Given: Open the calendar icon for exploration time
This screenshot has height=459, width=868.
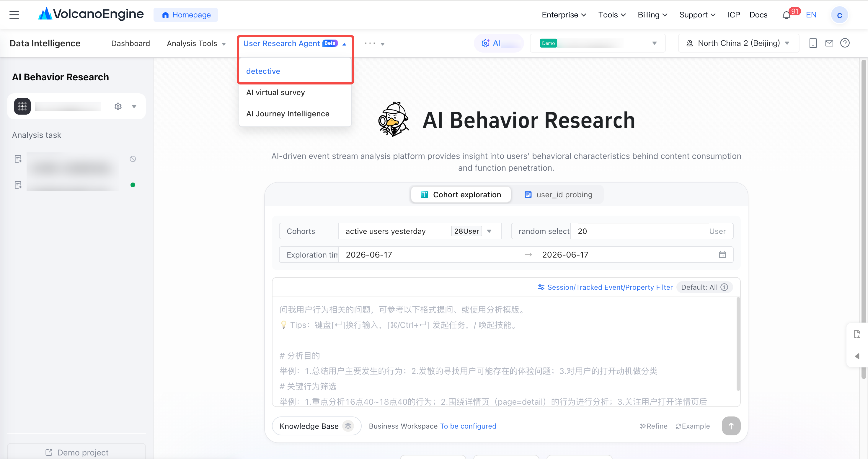Looking at the screenshot, I should [x=722, y=255].
